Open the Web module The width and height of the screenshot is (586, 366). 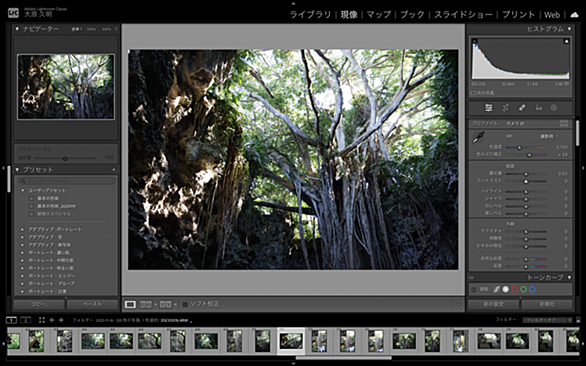(552, 15)
